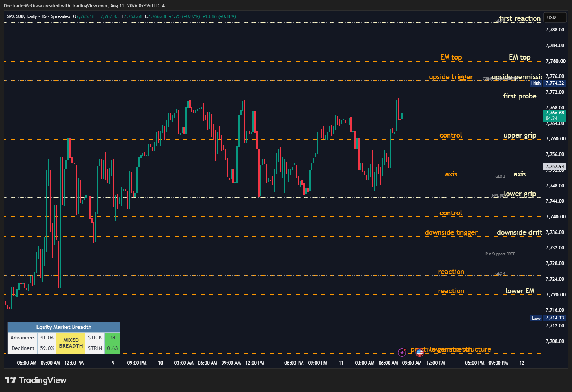
Task: Click the date 11 on time axis
Action: [x=341, y=363]
